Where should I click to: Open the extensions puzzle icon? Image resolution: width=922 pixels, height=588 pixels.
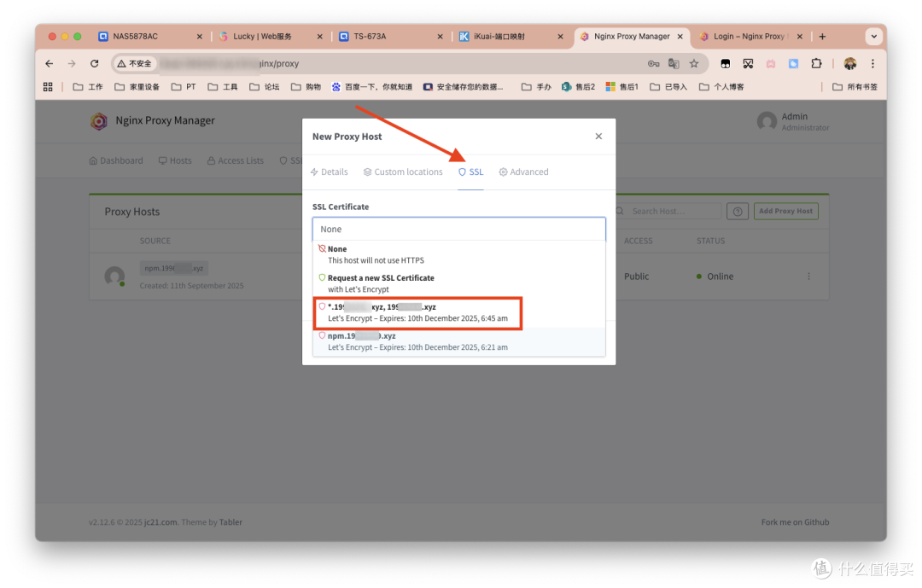[816, 63]
